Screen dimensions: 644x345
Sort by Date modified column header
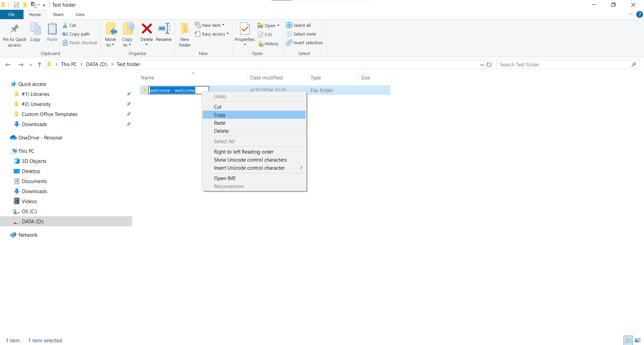point(278,77)
